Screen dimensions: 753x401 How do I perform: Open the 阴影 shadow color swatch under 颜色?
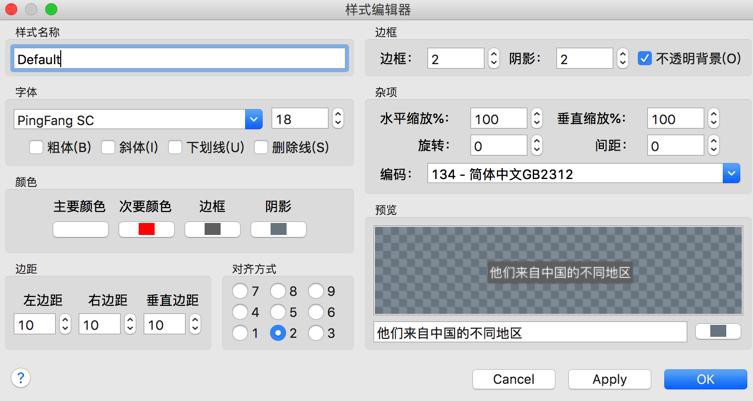click(x=279, y=229)
